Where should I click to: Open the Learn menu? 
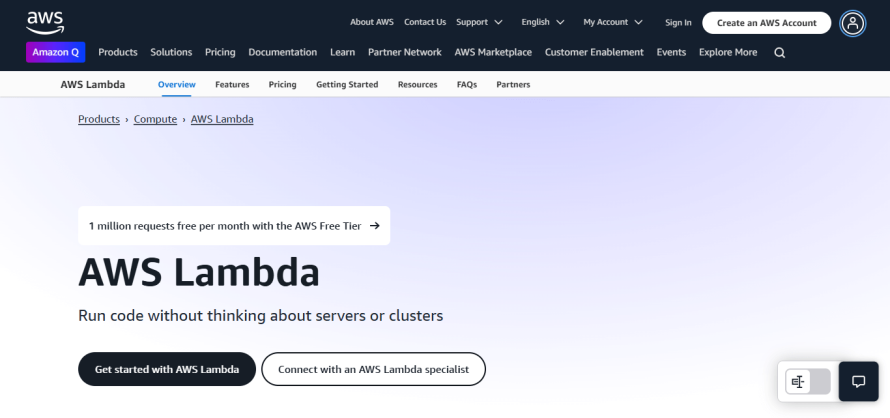tap(343, 52)
